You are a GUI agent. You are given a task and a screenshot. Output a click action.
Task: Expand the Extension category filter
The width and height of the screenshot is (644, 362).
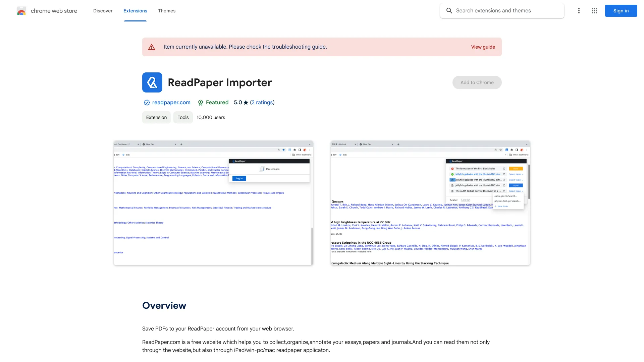pos(155,117)
